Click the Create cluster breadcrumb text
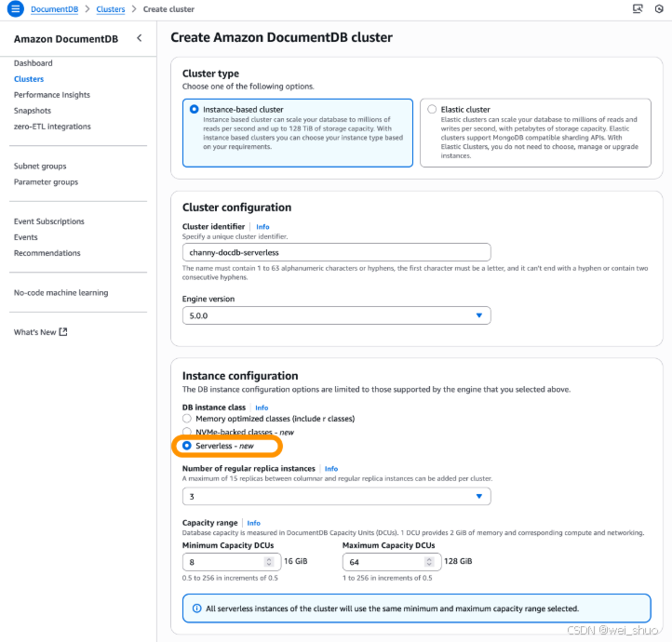The width and height of the screenshot is (672, 642). 168,9
